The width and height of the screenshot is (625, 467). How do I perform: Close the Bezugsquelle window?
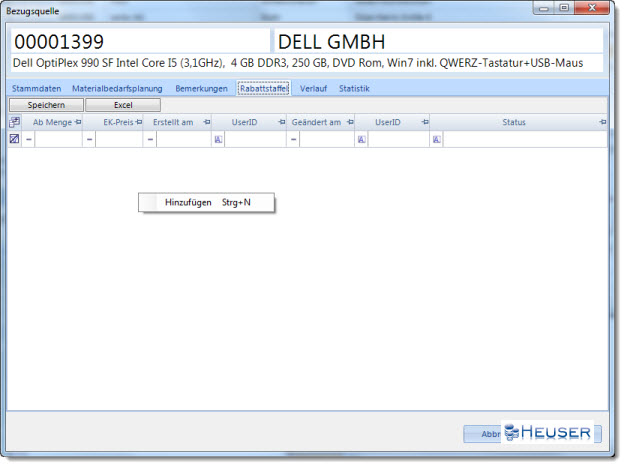point(592,8)
